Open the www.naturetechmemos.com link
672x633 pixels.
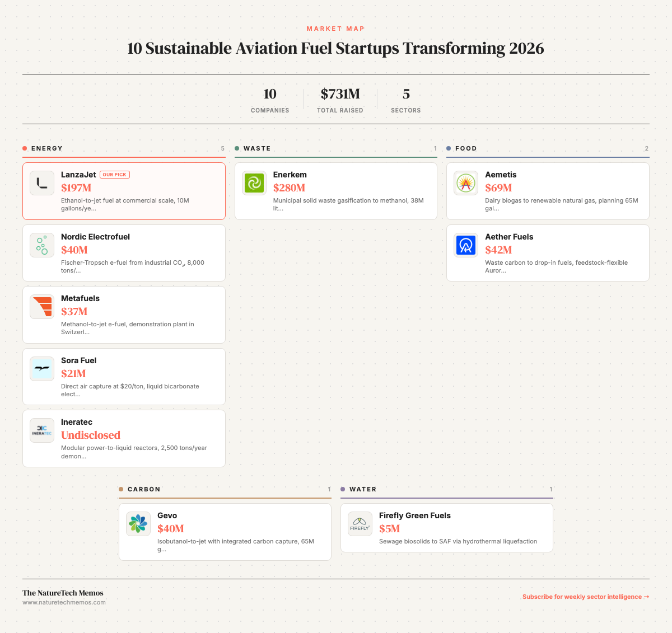pos(64,602)
